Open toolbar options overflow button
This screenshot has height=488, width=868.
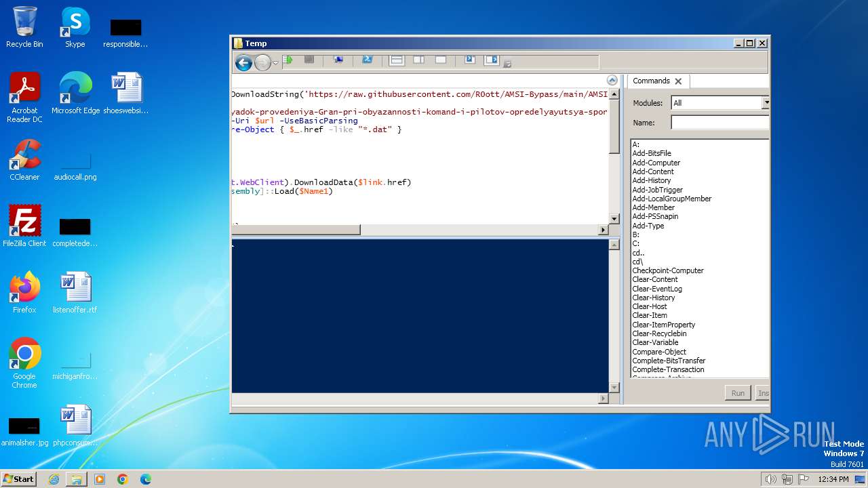[507, 64]
